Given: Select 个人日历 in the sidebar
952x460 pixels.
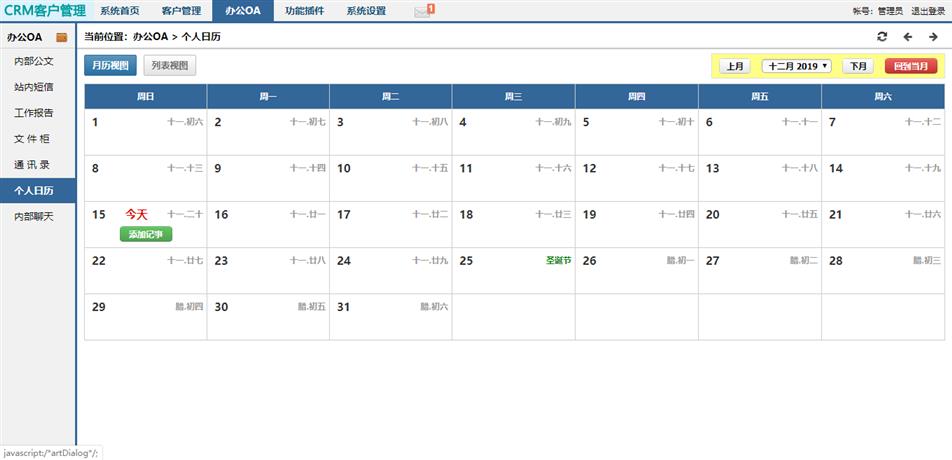Looking at the screenshot, I should (38, 191).
